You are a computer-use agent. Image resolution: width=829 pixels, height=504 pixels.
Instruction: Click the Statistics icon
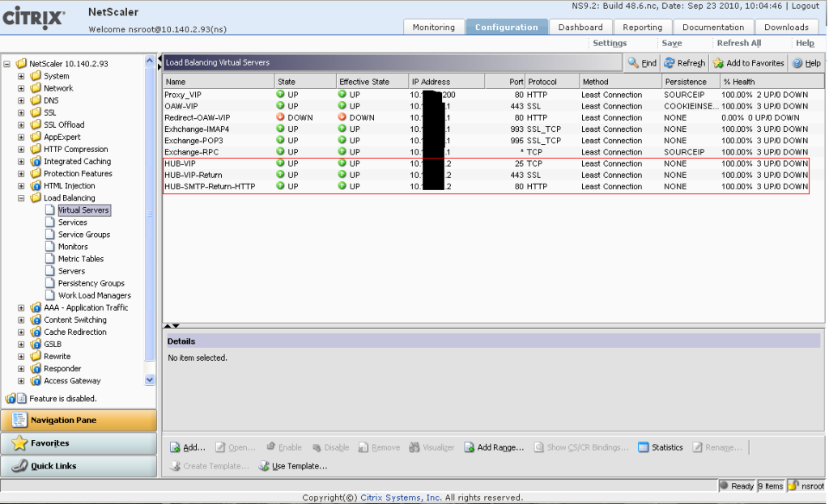[643, 447]
